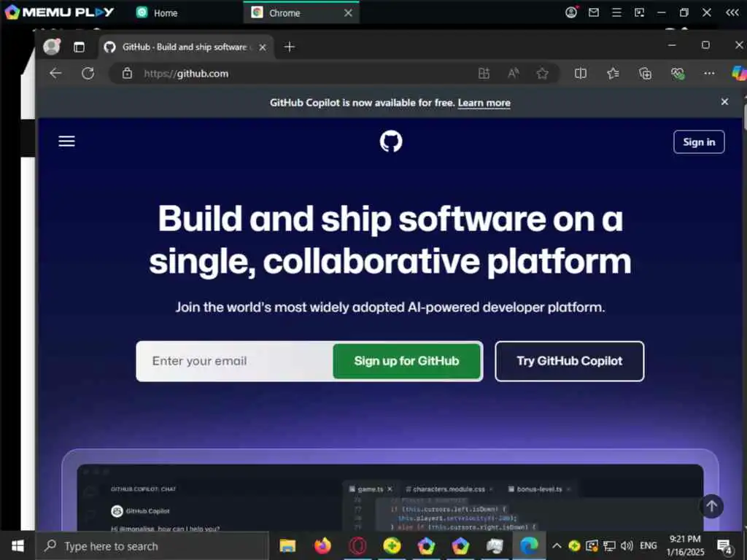Click the scroll-to-top arrow button
747x560 pixels.
coord(712,506)
